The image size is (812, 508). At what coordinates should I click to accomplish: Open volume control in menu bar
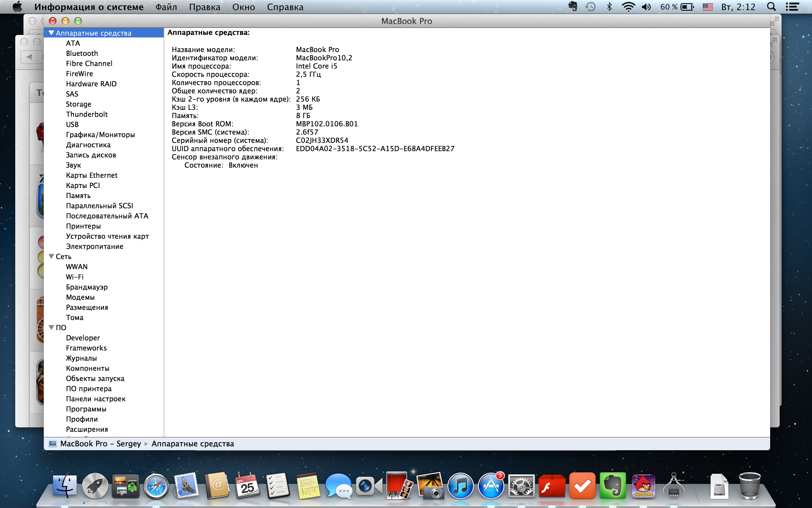point(646,7)
